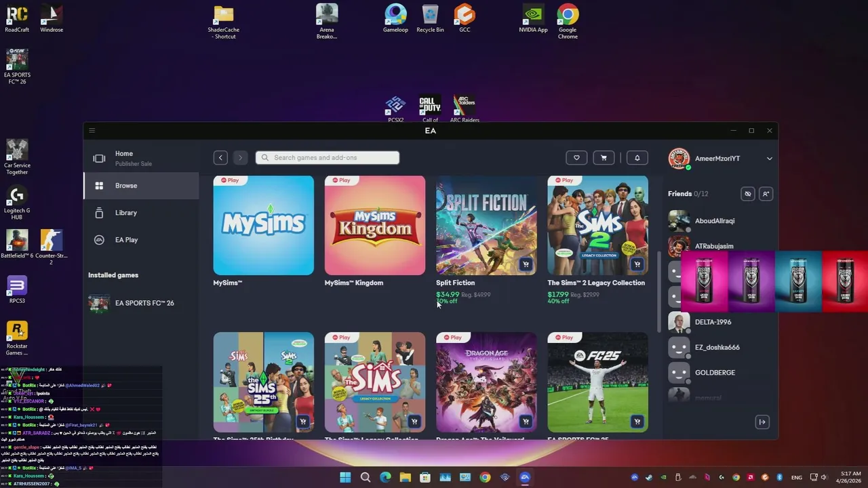Click the add friend icon
Screen dimensions: 868x488
tap(766, 194)
